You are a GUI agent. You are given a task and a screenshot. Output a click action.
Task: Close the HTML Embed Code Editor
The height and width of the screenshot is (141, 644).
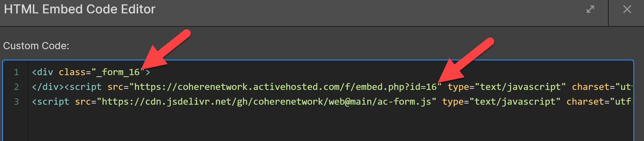coord(627,9)
